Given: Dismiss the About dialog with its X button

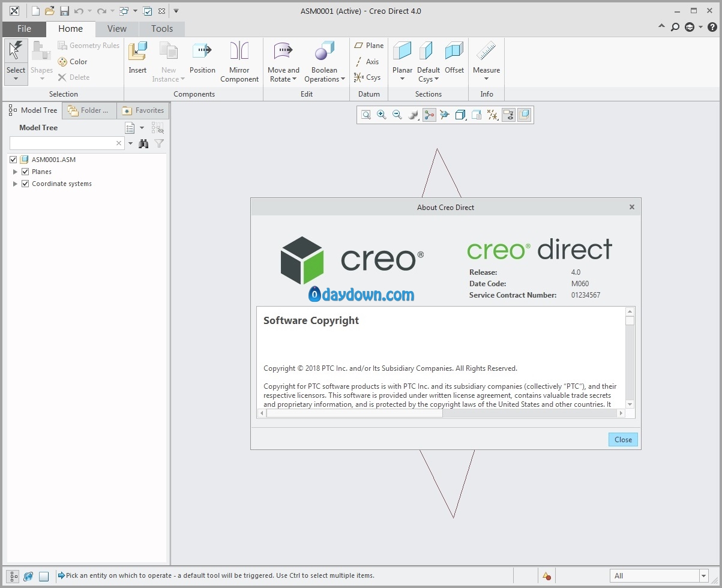Looking at the screenshot, I should coord(631,207).
